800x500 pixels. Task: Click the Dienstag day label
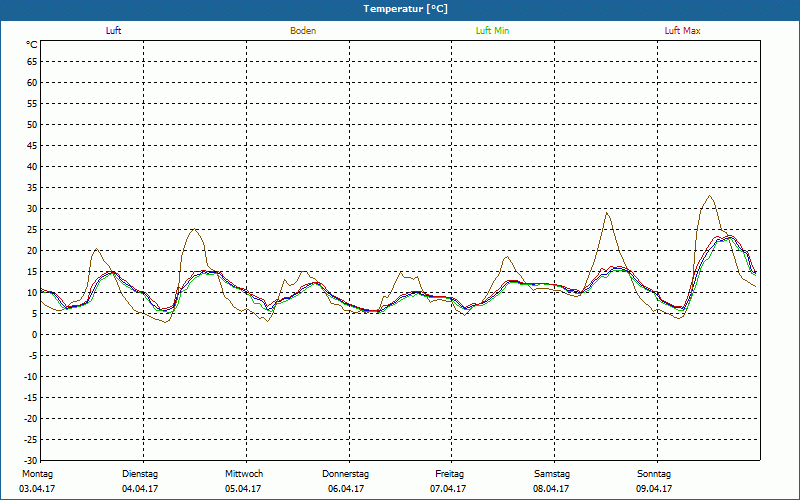coord(140,474)
